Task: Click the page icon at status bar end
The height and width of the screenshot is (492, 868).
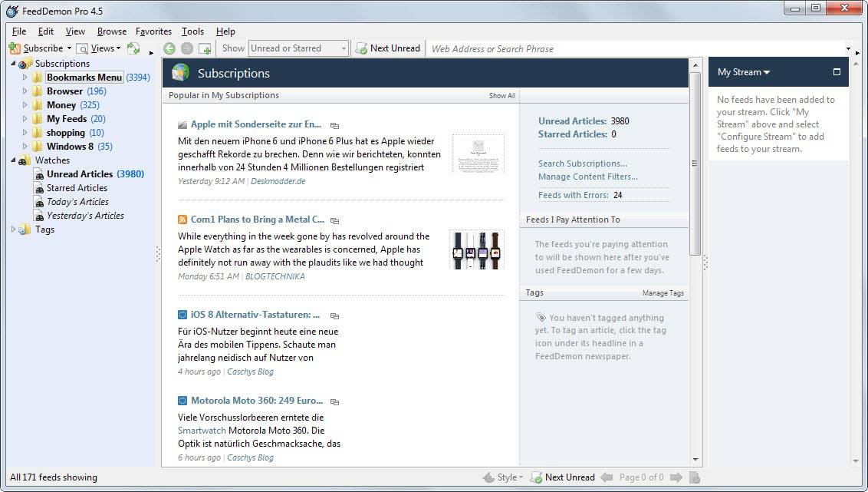Action: (695, 477)
